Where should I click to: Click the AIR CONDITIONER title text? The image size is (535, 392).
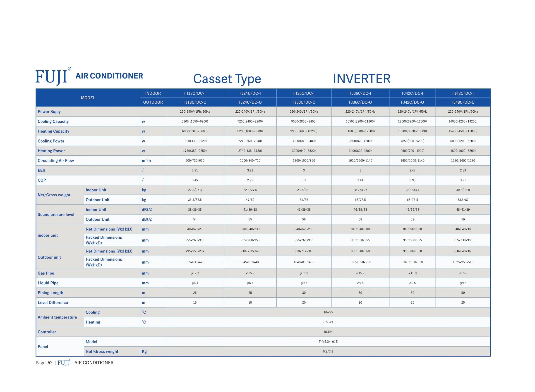[109, 76]
